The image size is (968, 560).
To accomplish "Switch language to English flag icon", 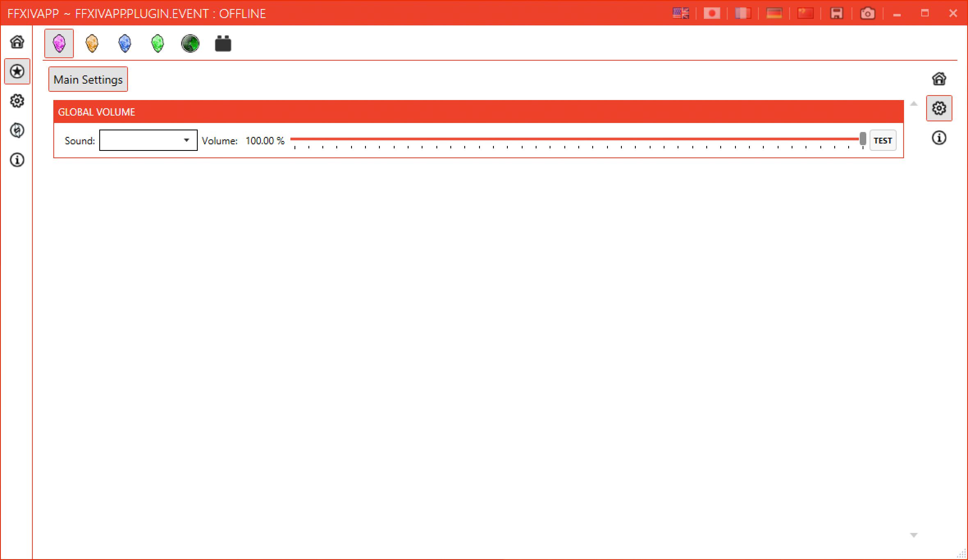I will 681,14.
